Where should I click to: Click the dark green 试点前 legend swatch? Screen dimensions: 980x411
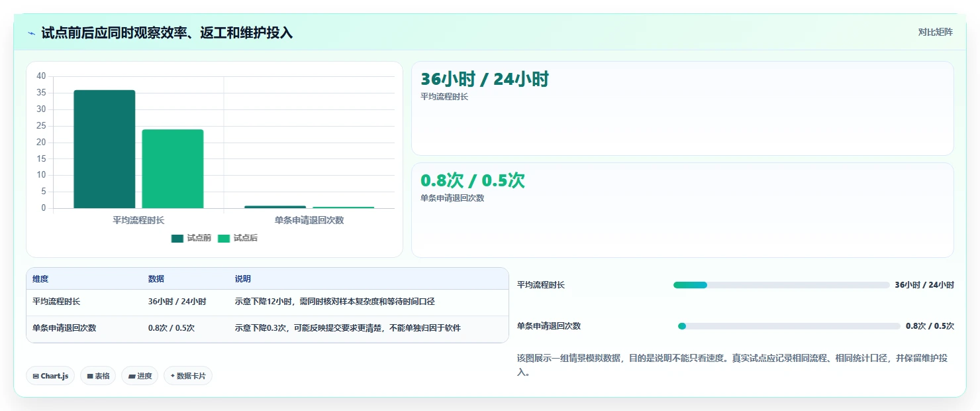(x=177, y=239)
